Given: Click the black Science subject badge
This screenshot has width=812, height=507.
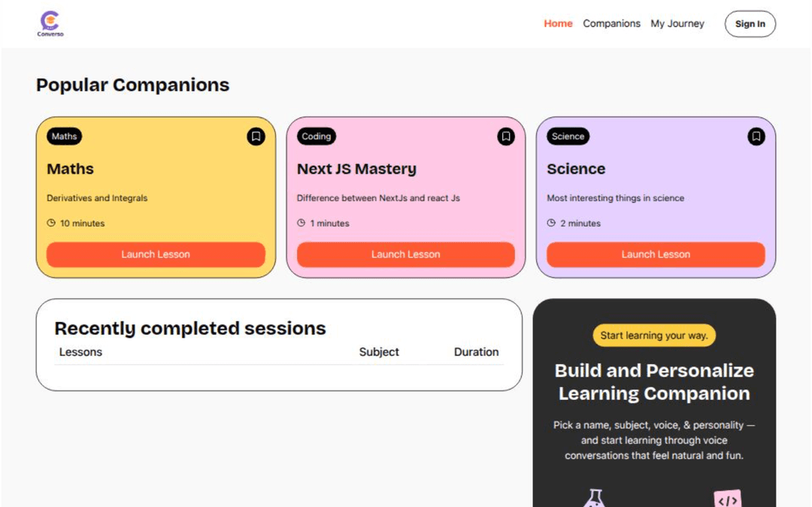Looking at the screenshot, I should point(568,136).
